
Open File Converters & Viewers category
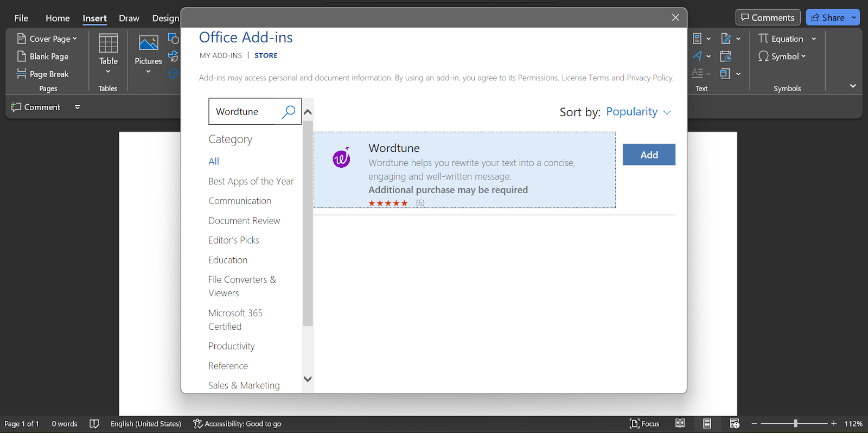point(242,286)
